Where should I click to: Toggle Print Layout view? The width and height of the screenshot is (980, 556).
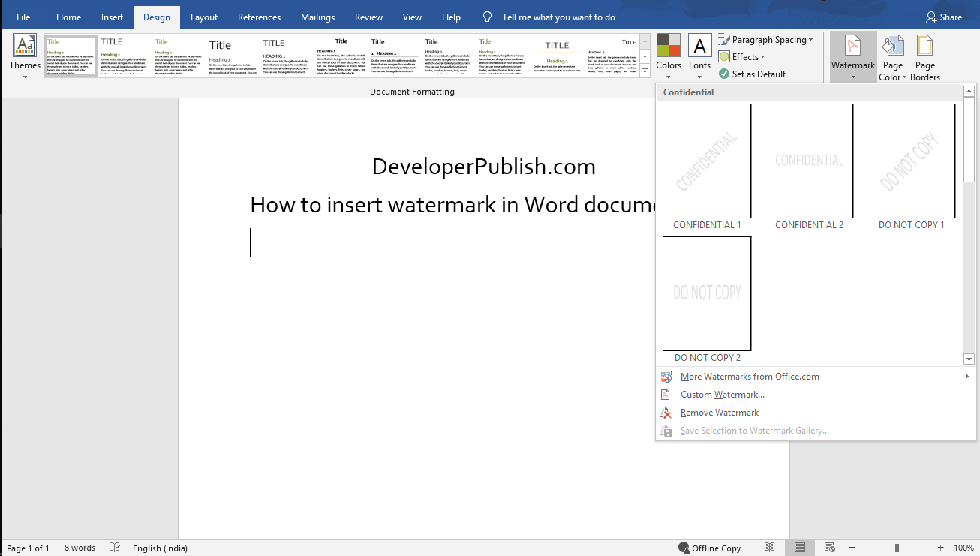(x=799, y=548)
